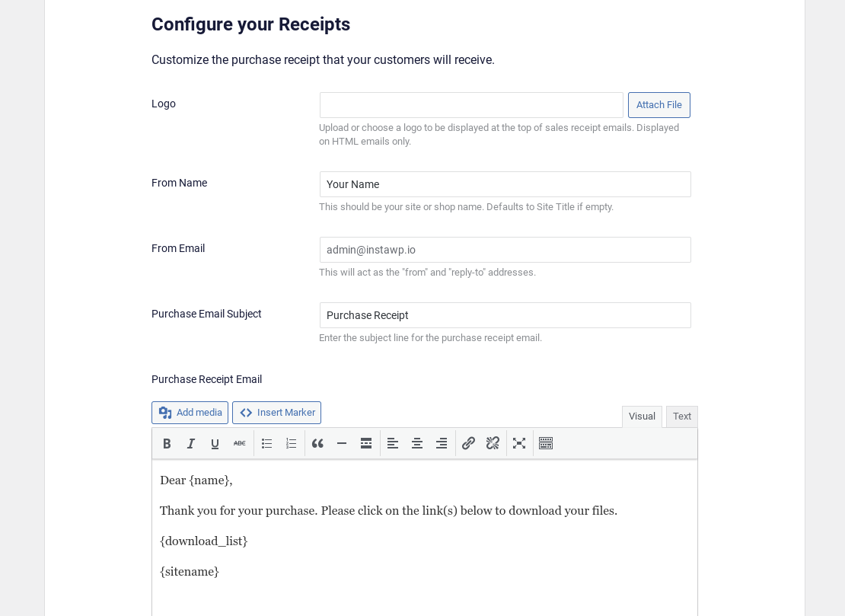Insert a hyperlink
Screen dimensions: 845x616
point(468,443)
